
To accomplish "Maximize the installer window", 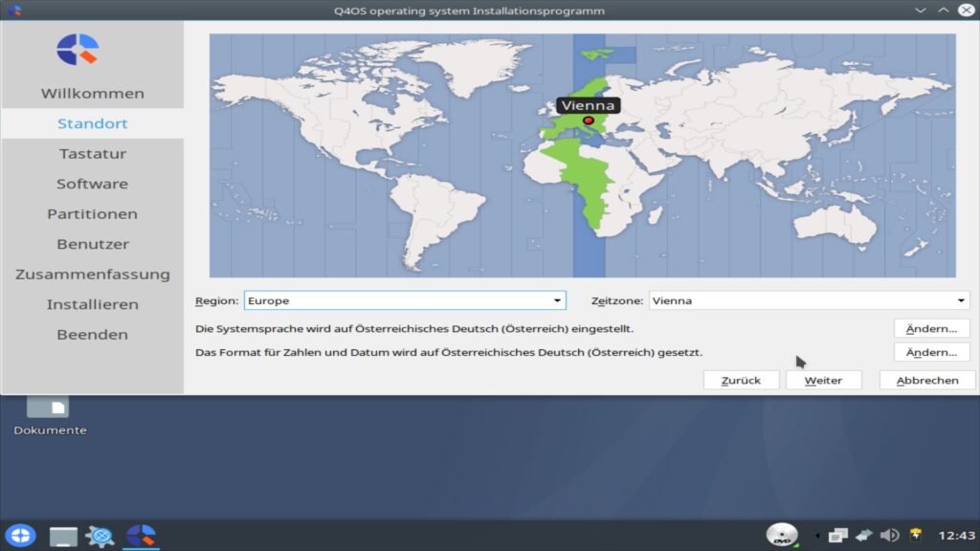I will [x=943, y=10].
